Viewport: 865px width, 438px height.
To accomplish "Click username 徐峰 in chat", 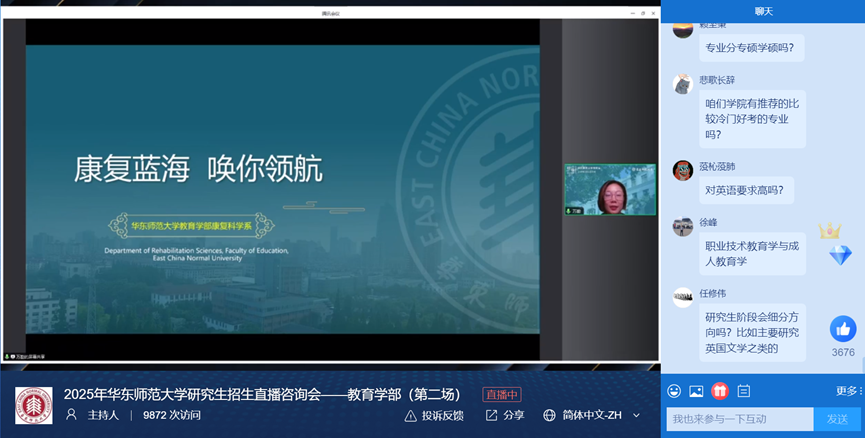I will 708,222.
